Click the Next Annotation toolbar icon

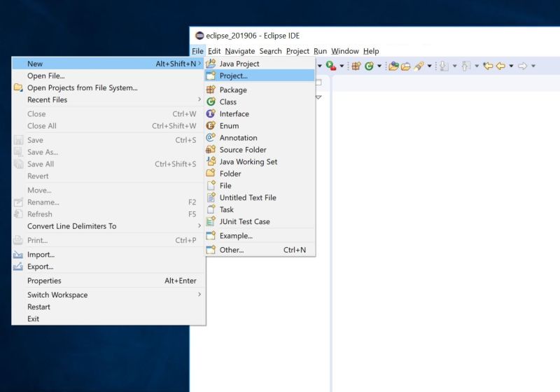444,66
